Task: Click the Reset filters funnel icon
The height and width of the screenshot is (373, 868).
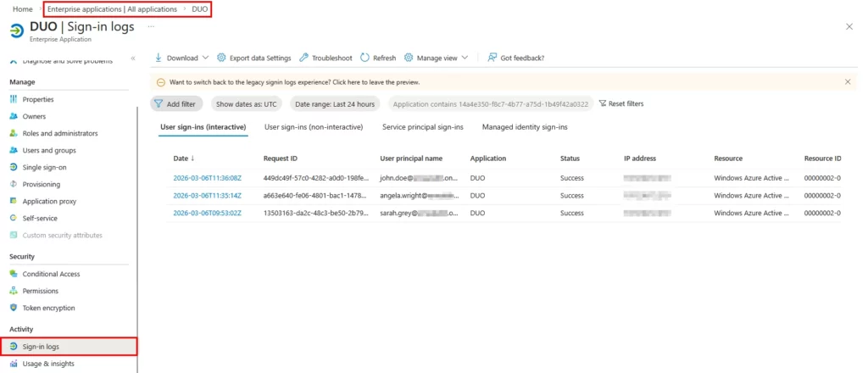Action: 603,103
